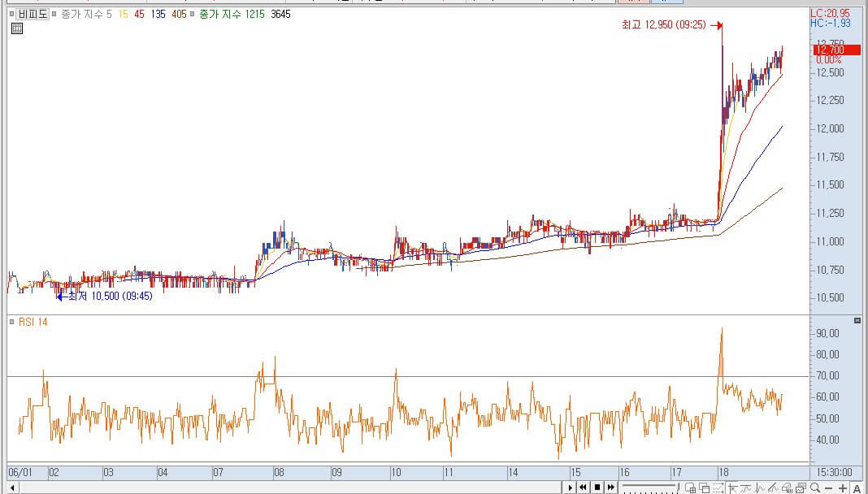
Task: Click the 'A' auto-scale button
Action: [857, 488]
